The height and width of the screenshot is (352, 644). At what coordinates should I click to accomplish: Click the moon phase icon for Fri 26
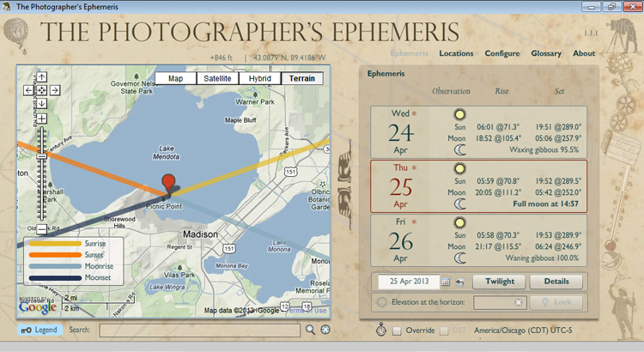click(460, 258)
